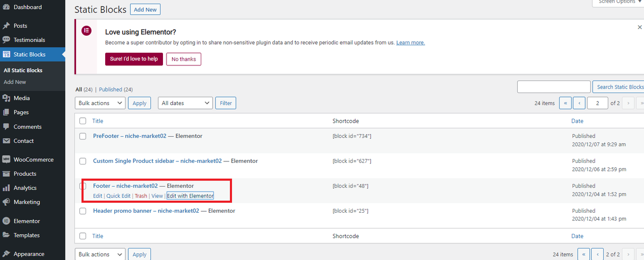Show the All (24) filter view
Image resolution: width=644 pixels, height=260 pixels.
84,90
